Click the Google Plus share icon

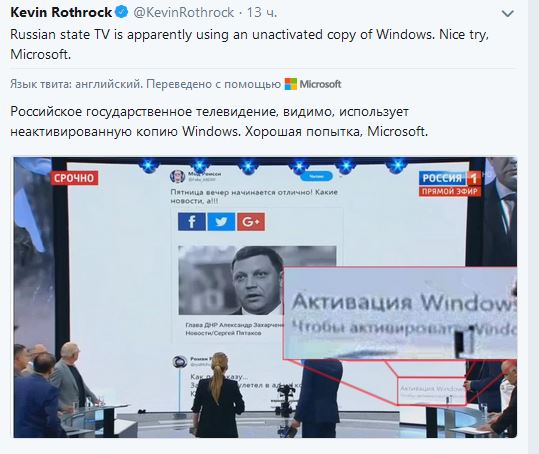251,222
